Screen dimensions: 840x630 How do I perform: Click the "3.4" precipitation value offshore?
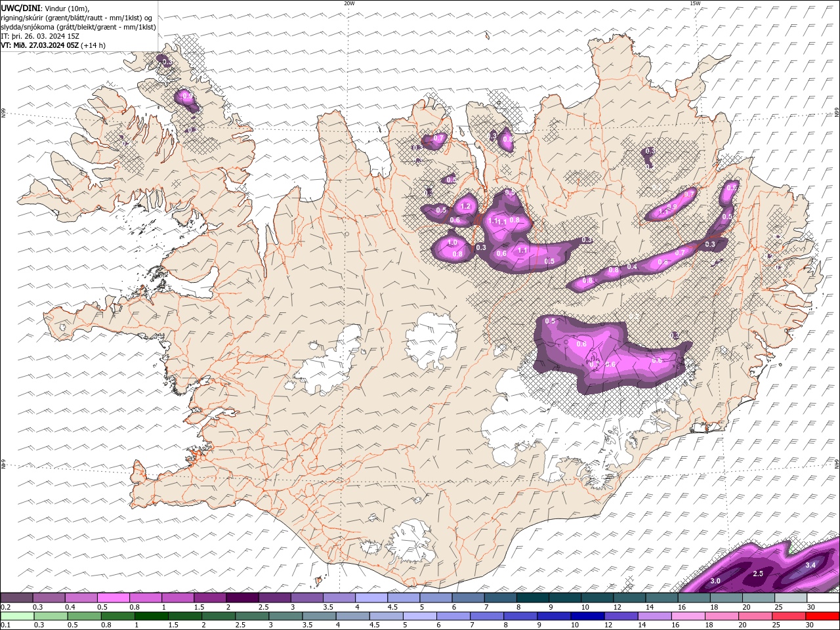pos(810,565)
